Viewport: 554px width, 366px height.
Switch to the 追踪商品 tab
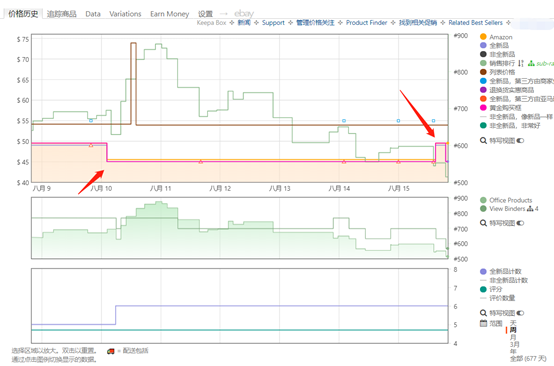click(x=61, y=14)
